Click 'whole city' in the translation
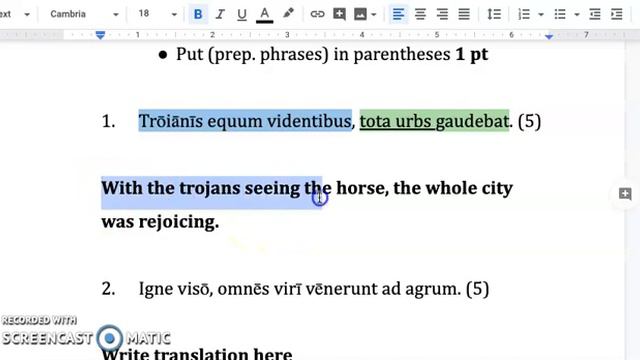This screenshot has width=640, height=360. pos(469,189)
